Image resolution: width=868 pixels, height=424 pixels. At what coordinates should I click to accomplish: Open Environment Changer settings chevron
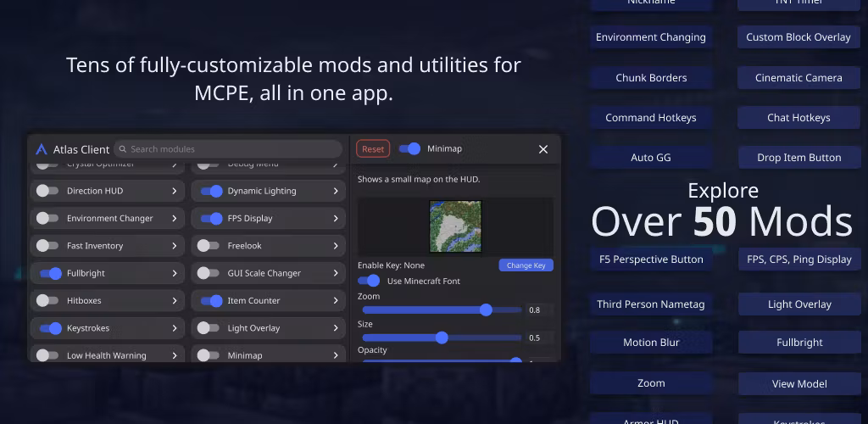(x=175, y=218)
